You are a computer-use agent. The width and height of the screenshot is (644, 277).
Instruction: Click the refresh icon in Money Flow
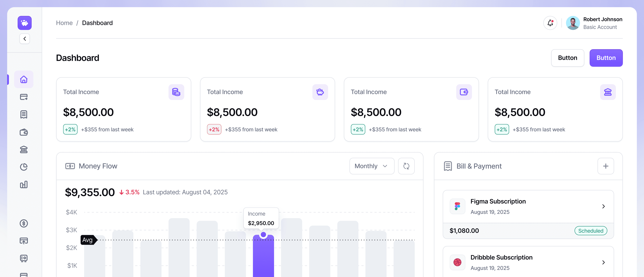tap(406, 166)
